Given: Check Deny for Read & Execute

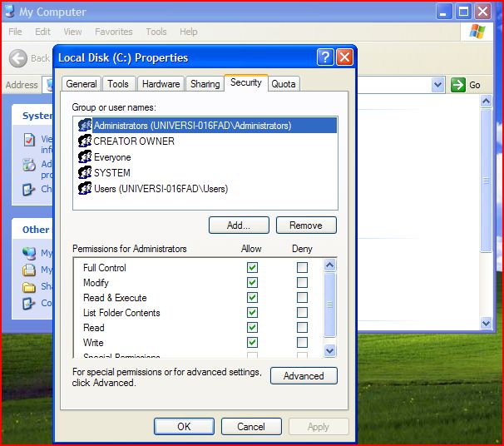Looking at the screenshot, I should 302,297.
